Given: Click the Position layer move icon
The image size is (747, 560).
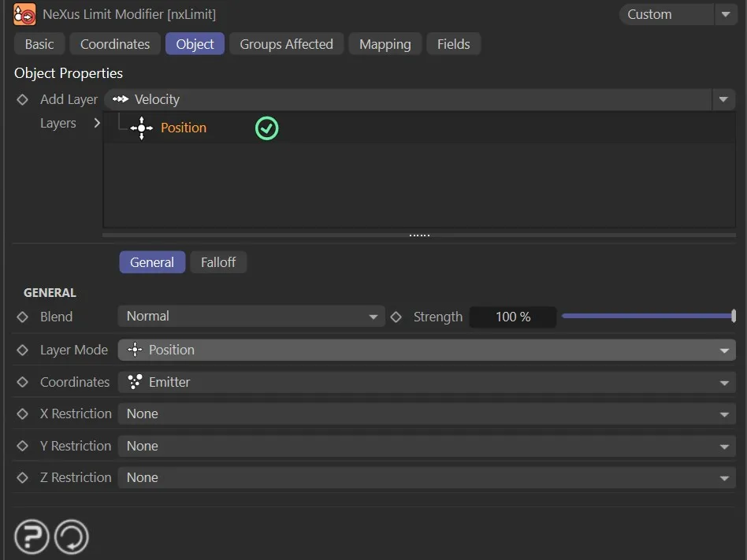Looking at the screenshot, I should coord(141,128).
